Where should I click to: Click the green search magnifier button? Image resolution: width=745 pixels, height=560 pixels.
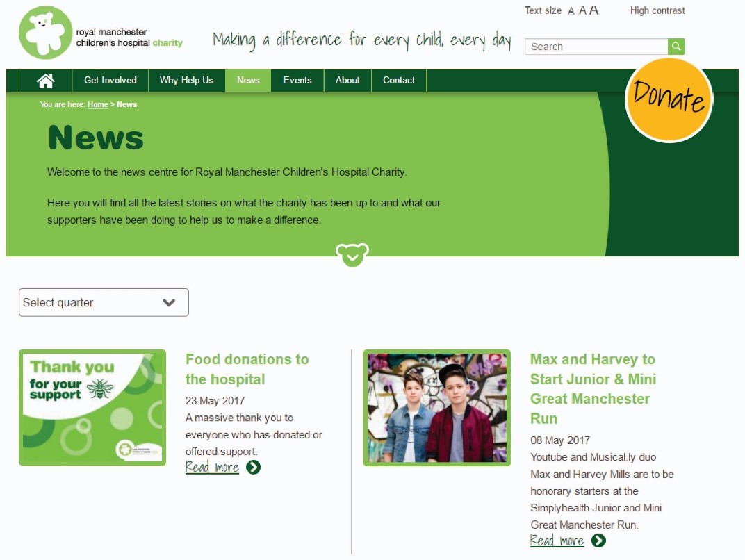point(676,47)
